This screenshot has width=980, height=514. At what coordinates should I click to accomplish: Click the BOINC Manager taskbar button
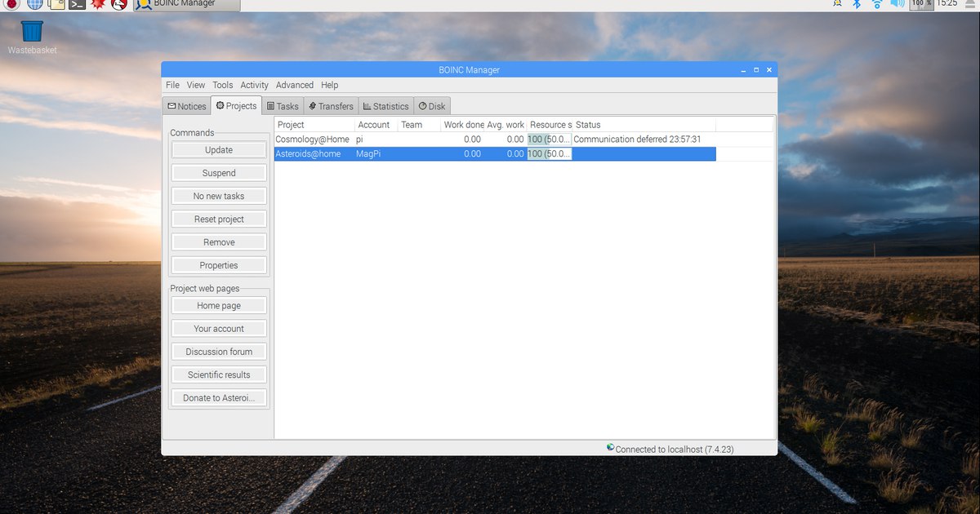tap(187, 4)
